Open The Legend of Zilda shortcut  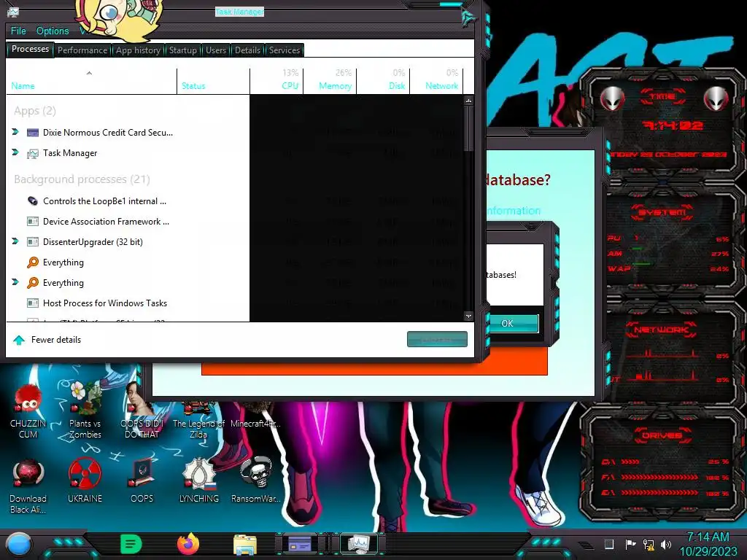click(198, 420)
